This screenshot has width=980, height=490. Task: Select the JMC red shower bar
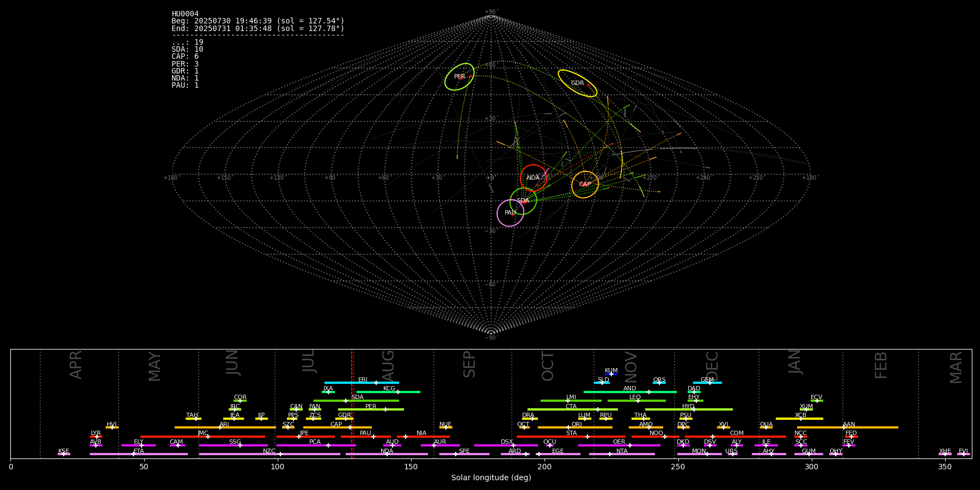click(203, 437)
